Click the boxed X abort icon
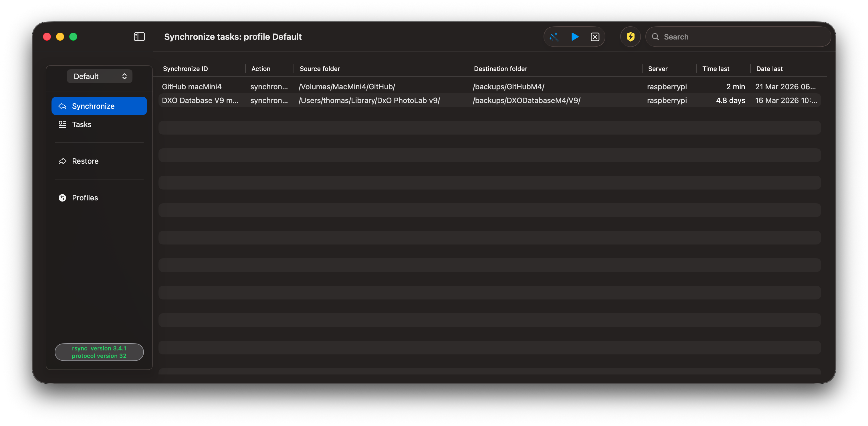Viewport: 868px width, 426px height. point(595,37)
